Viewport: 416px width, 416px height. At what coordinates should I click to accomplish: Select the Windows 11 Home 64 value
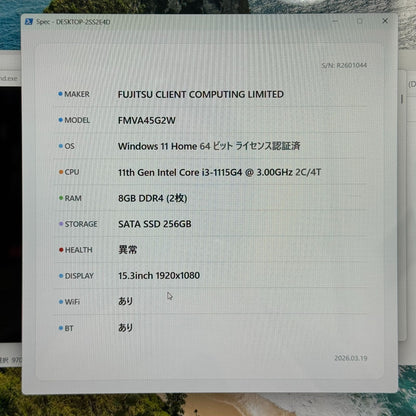click(209, 146)
